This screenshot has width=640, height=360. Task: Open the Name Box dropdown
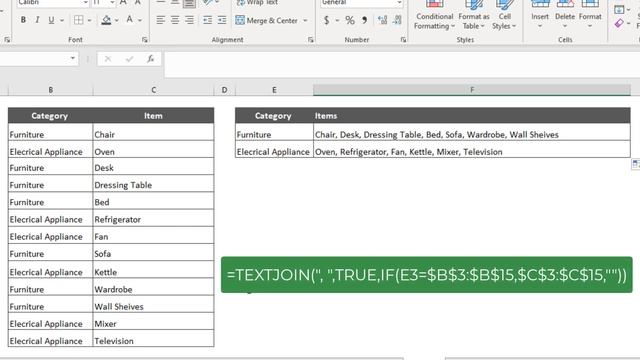(72, 58)
